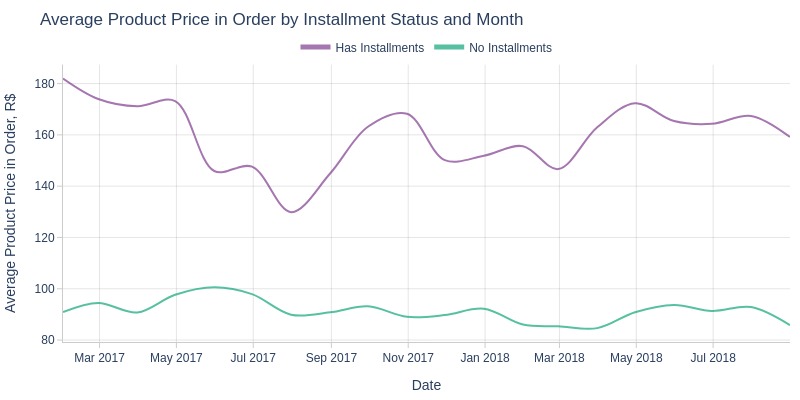800x400 pixels.
Task: Click the 120 y-axis tick label
Action: click(x=44, y=237)
